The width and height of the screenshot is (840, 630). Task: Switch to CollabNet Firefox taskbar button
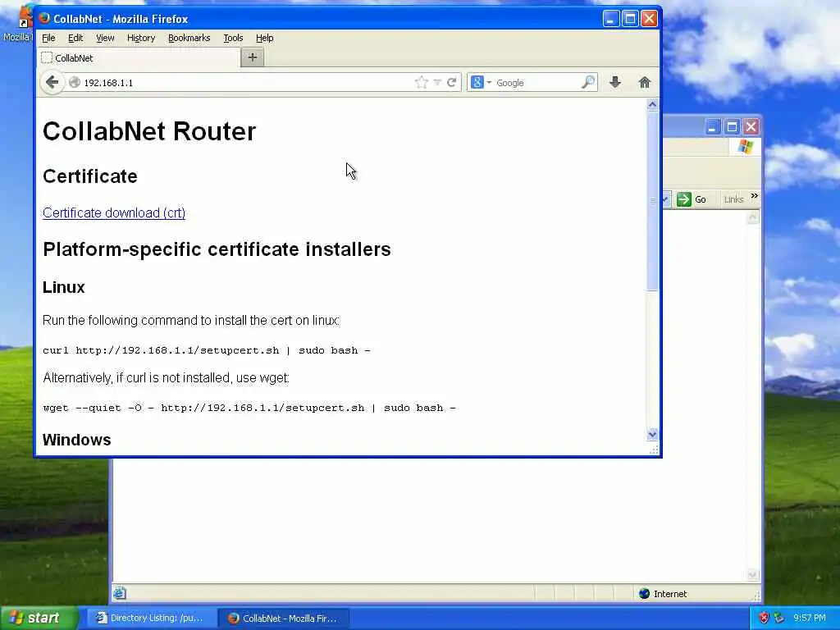(x=284, y=619)
